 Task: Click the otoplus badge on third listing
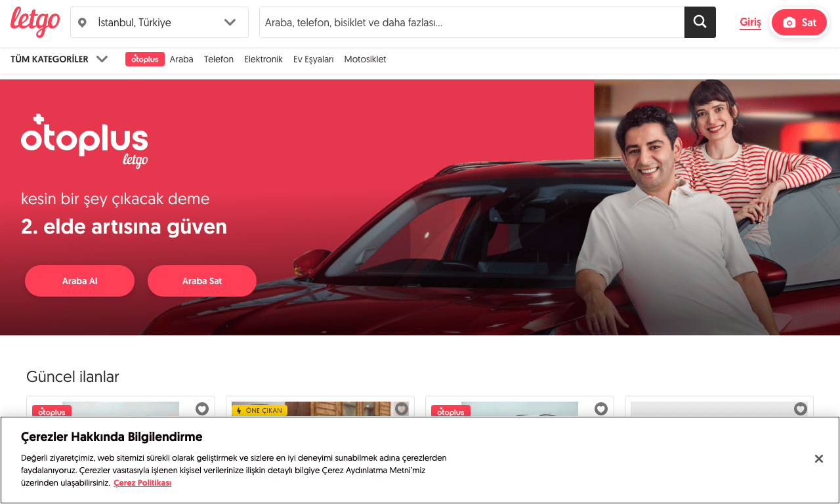coord(451,411)
